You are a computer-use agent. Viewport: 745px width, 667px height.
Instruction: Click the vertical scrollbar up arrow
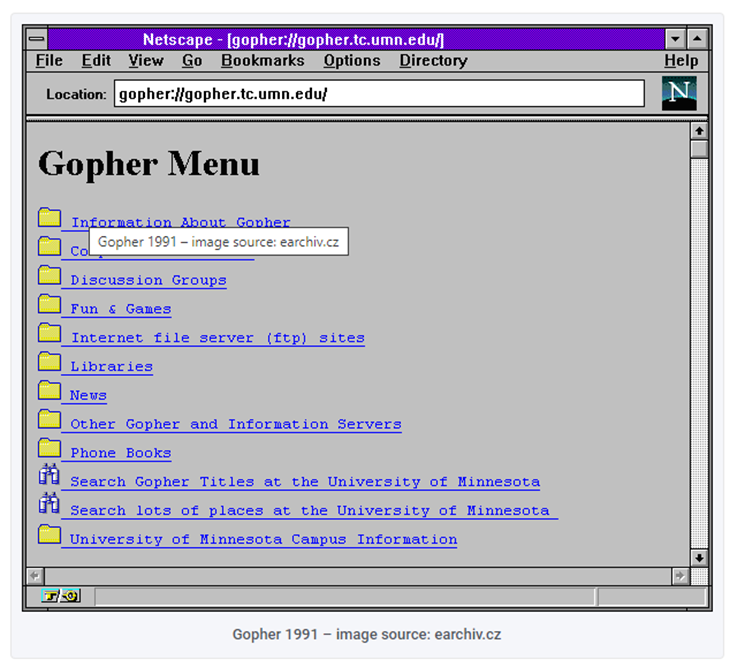coord(699,131)
